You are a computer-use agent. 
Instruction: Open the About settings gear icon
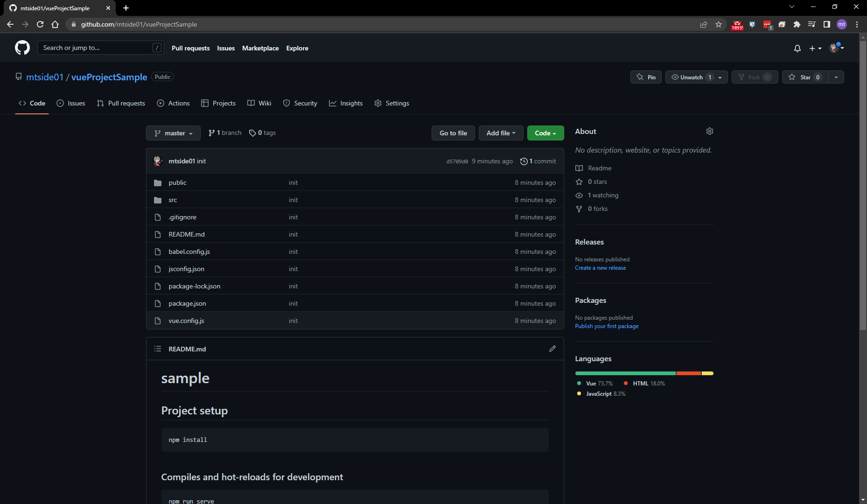(x=710, y=131)
